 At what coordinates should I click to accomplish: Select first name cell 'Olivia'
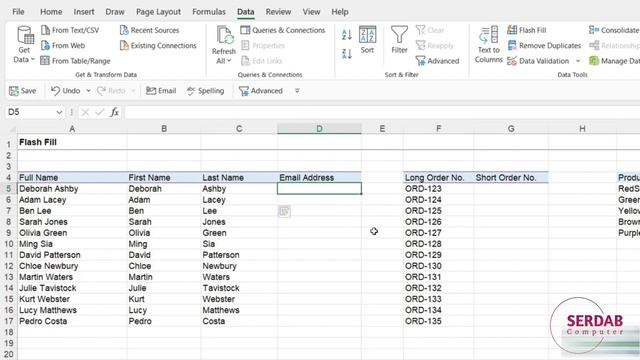pyautogui.click(x=164, y=233)
